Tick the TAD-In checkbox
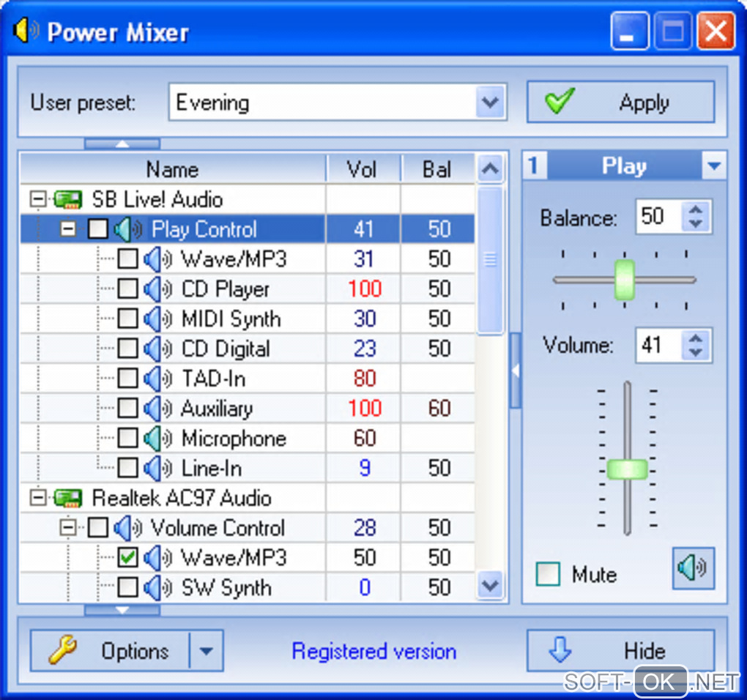 [127, 379]
